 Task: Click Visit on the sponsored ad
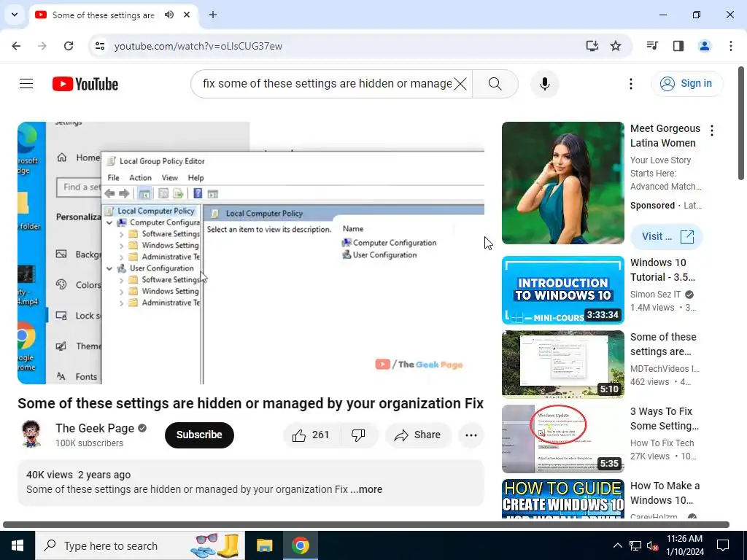pos(667,237)
